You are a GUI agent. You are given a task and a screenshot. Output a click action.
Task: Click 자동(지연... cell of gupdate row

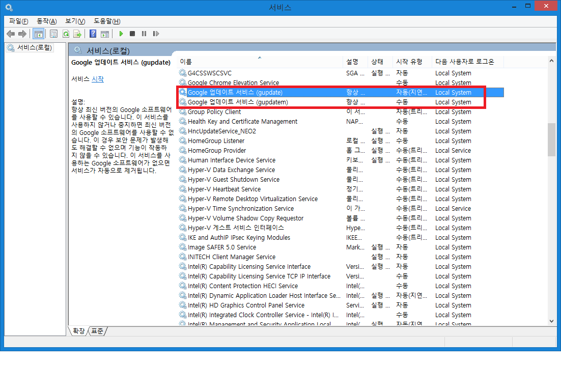(x=411, y=92)
